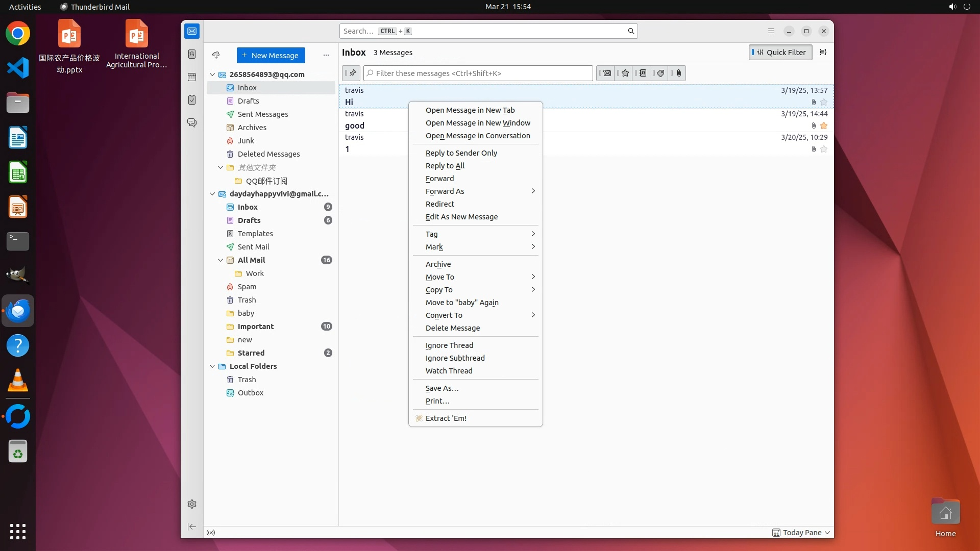
Task: Open the Calendar space icon
Action: pos(192,77)
